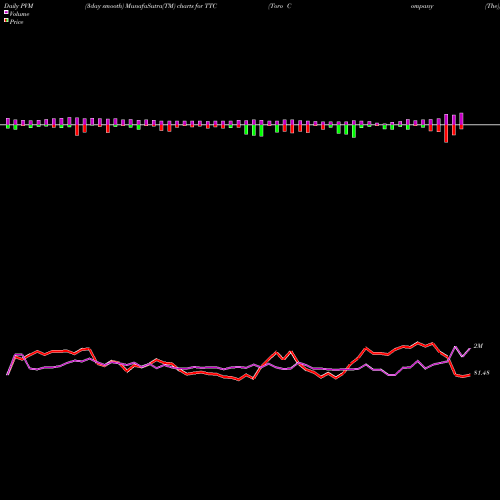Click the Price legend color marker

(x=6, y=21)
